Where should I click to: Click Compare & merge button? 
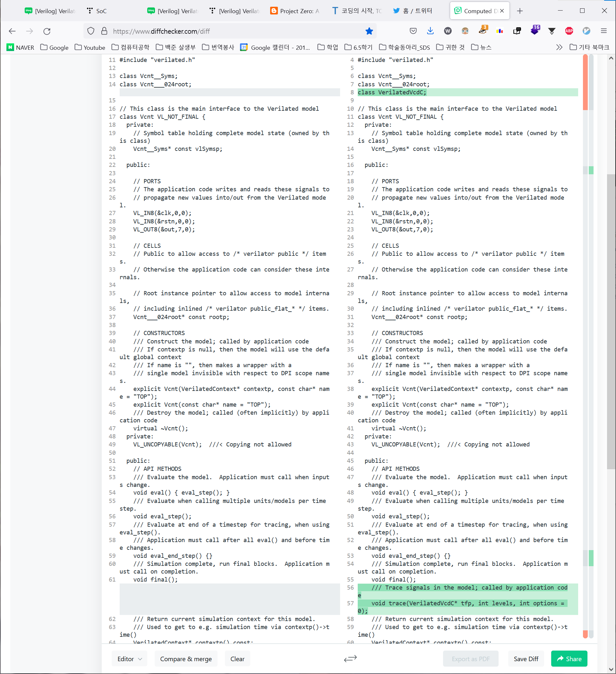186,659
